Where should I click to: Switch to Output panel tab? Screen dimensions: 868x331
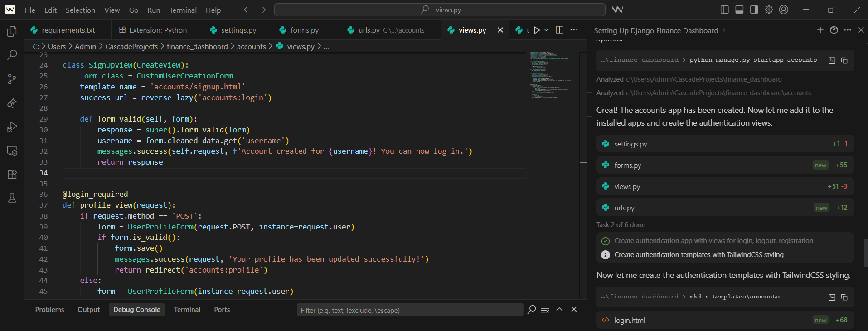pos(88,309)
